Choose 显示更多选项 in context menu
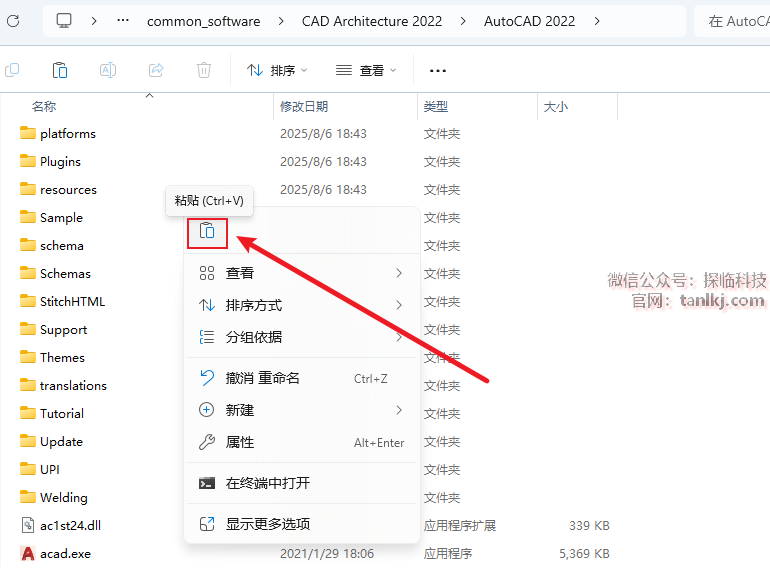The width and height of the screenshot is (770, 573). click(x=302, y=524)
